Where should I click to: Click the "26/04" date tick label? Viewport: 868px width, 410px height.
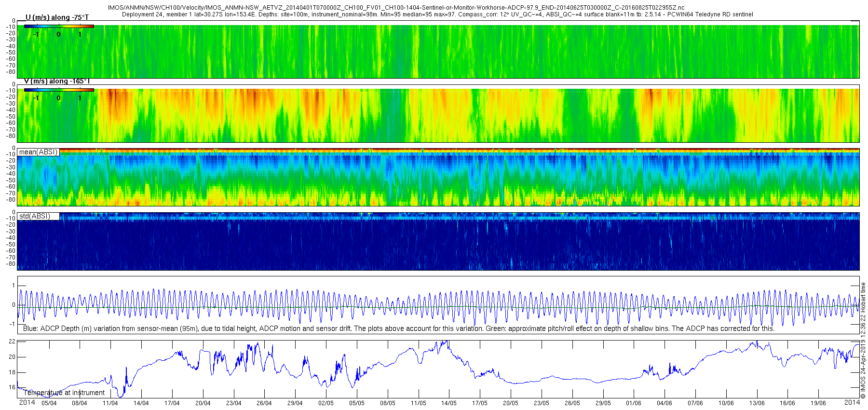264,403
